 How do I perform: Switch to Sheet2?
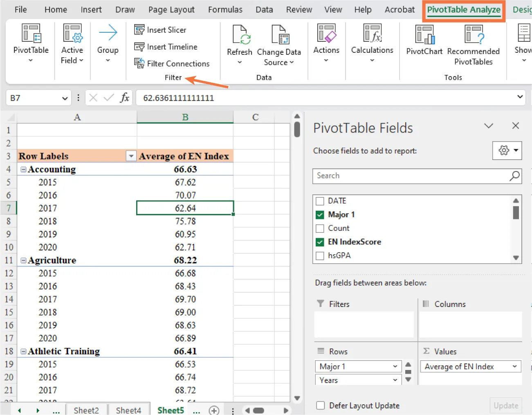pyautogui.click(x=86, y=410)
